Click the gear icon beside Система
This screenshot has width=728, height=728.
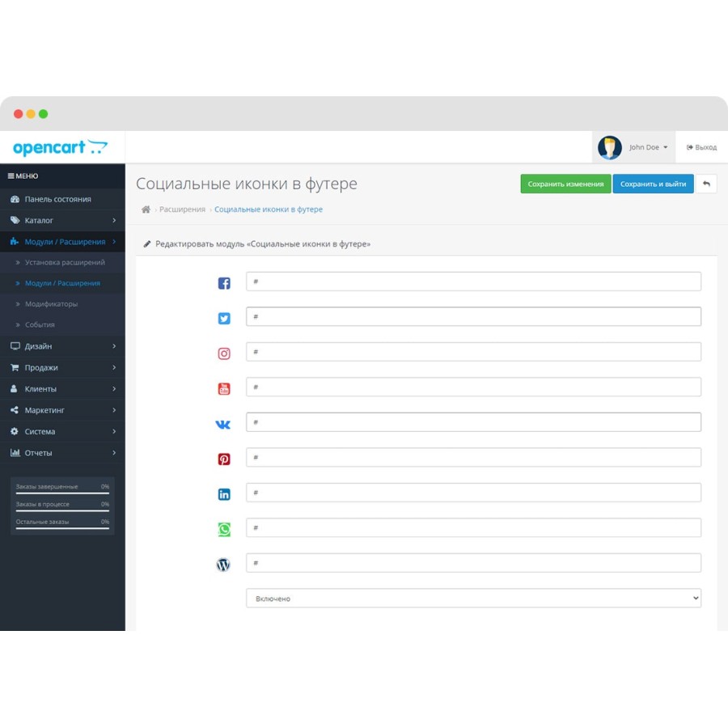[15, 431]
